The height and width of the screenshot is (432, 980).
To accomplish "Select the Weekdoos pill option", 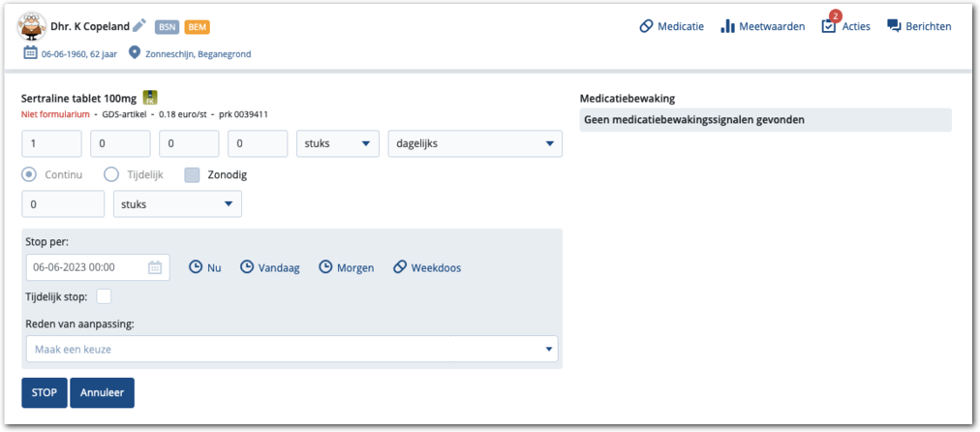I will tap(426, 267).
